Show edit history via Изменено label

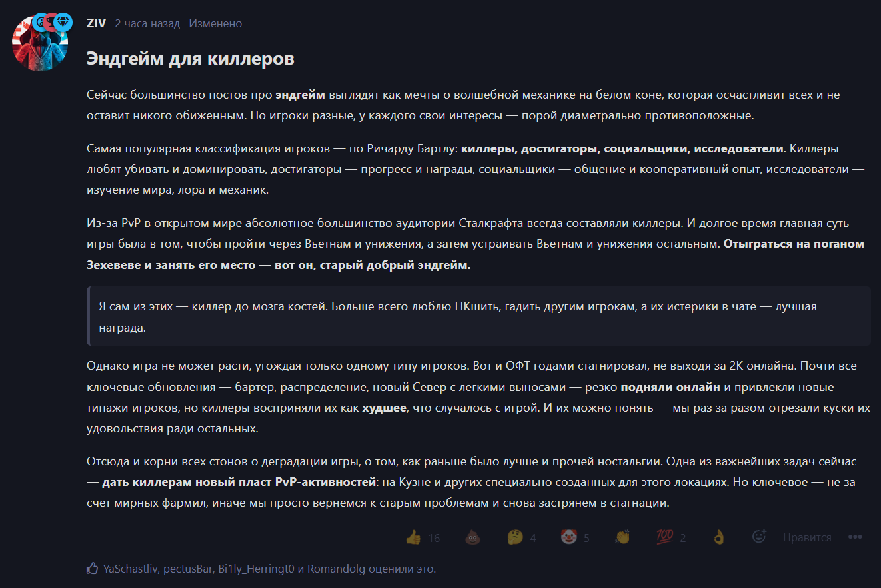[x=215, y=23]
